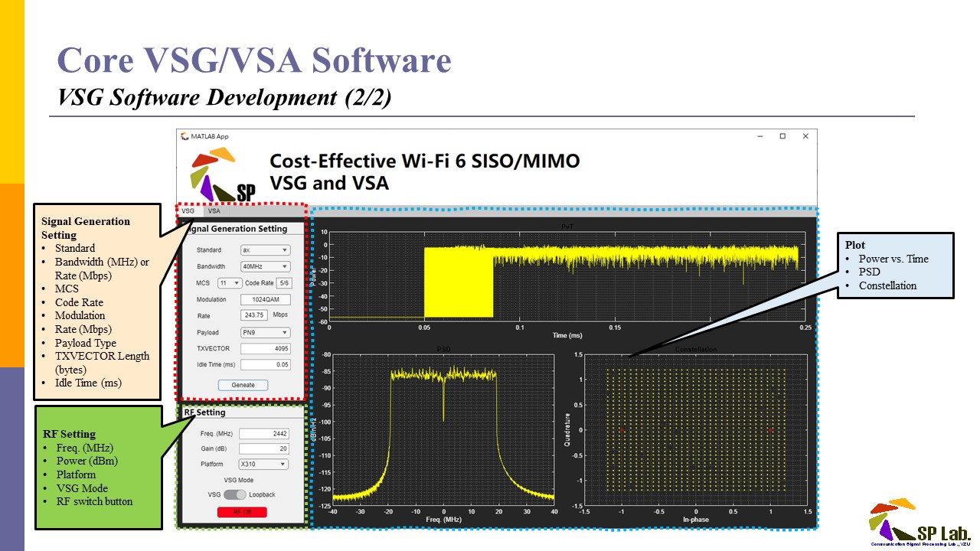The width and height of the screenshot is (980, 551).
Task: Open the Payload dropdown showing PN9
Action: click(265, 333)
